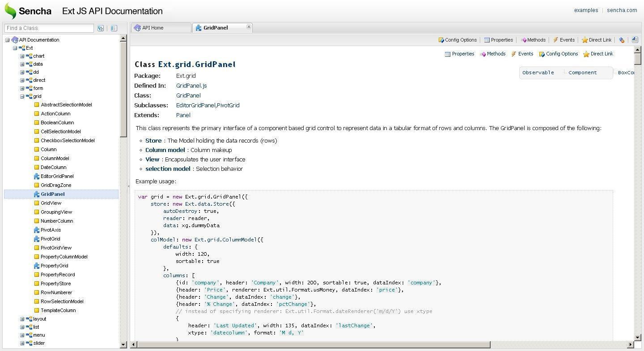Open Direct Link in top toolbar
644x351 pixels.
[597, 40]
